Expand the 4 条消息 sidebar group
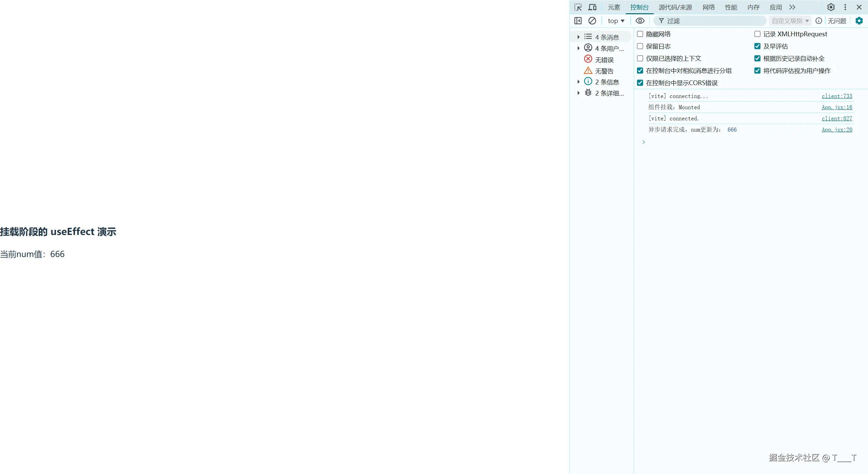This screenshot has width=868, height=474. pos(578,37)
